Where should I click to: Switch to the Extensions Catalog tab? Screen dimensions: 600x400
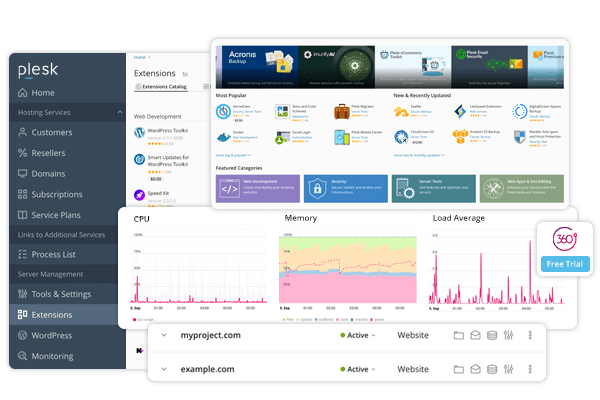point(160,88)
